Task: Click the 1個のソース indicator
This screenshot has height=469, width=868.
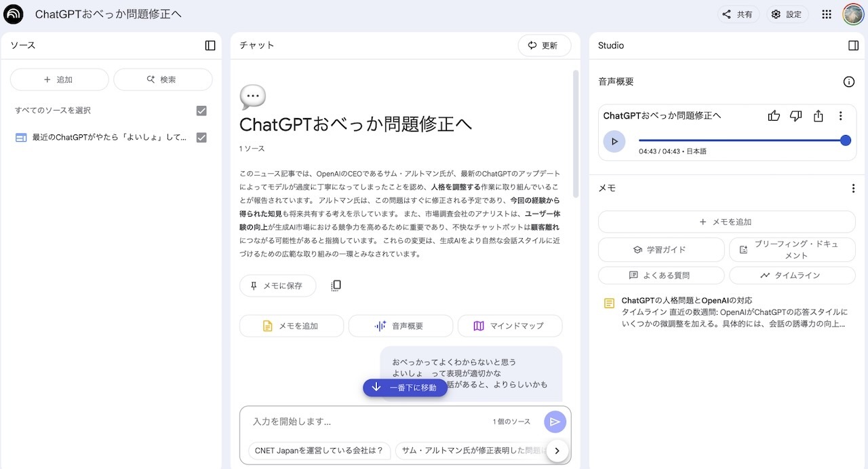Action: point(511,421)
